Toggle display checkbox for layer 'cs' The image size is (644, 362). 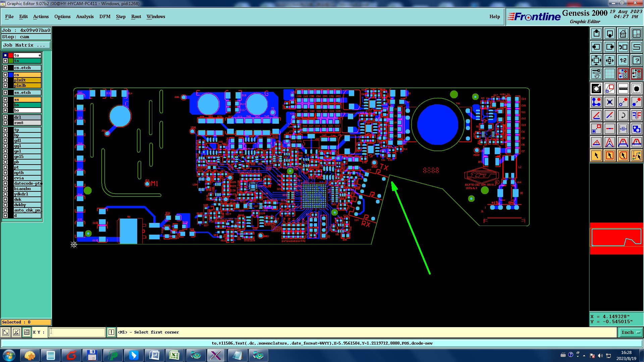(5, 75)
